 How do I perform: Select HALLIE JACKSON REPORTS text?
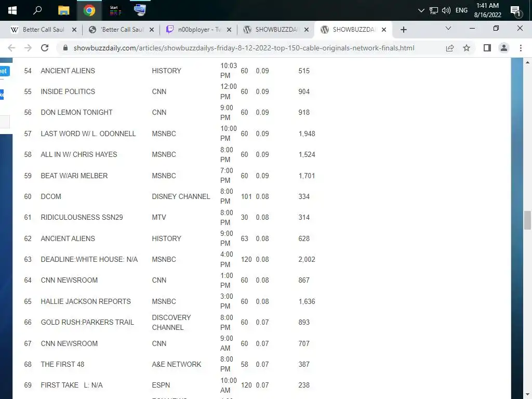(x=86, y=301)
